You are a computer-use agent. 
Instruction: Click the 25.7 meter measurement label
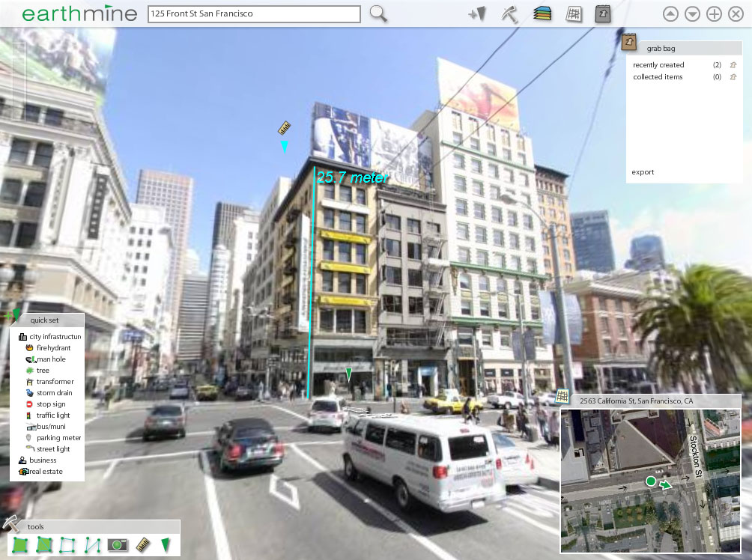pyautogui.click(x=352, y=177)
